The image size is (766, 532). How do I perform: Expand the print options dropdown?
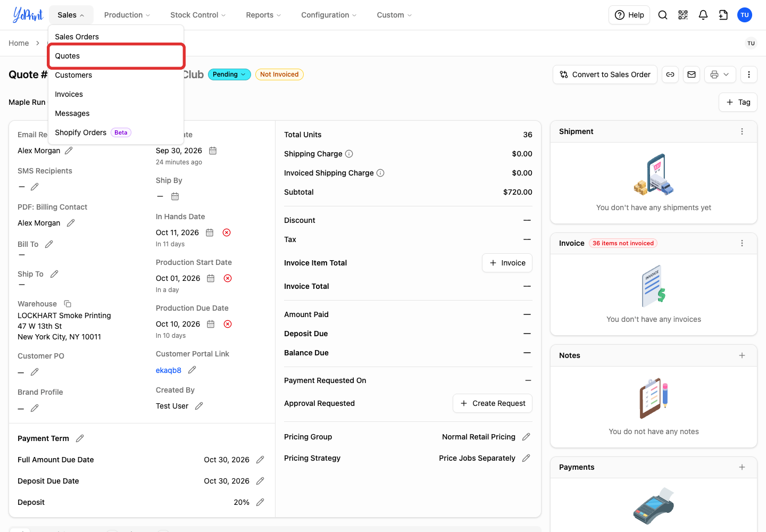click(x=720, y=74)
